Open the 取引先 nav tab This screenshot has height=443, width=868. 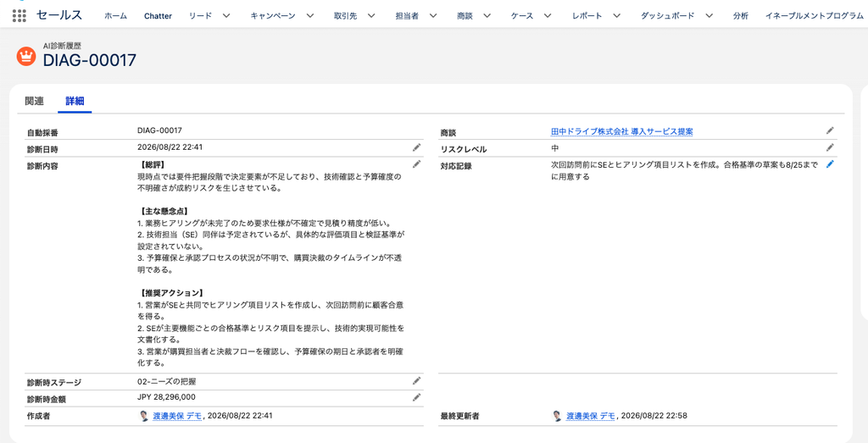click(346, 16)
